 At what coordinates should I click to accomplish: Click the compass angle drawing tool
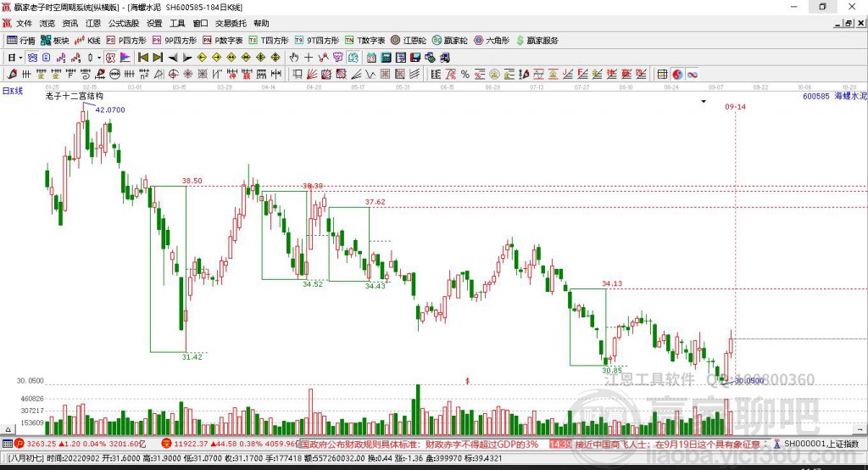point(159,75)
